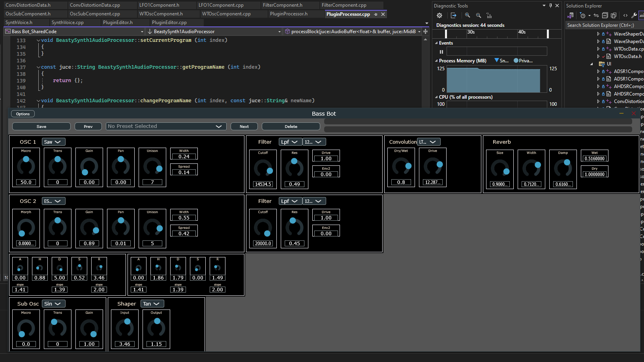Collapse the Events section

coord(436,43)
